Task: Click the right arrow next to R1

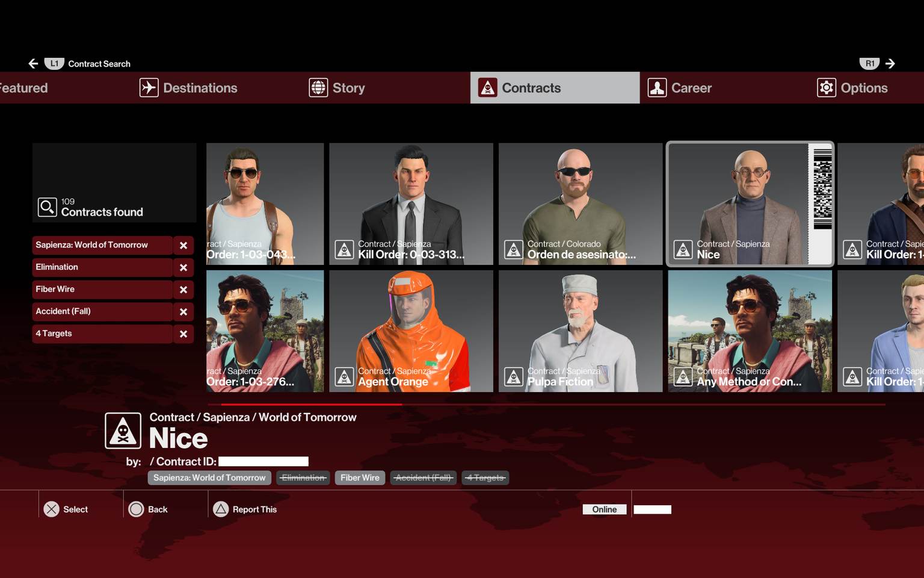Action: coord(890,63)
